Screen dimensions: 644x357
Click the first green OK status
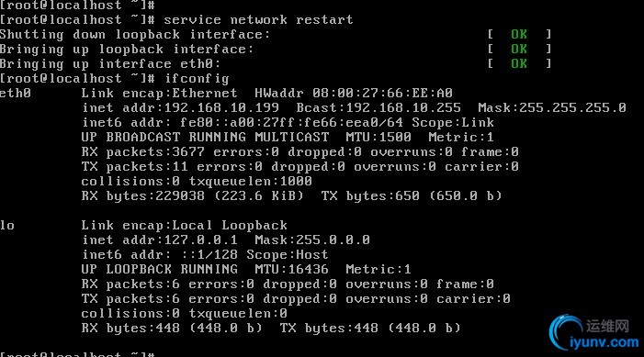pos(519,35)
